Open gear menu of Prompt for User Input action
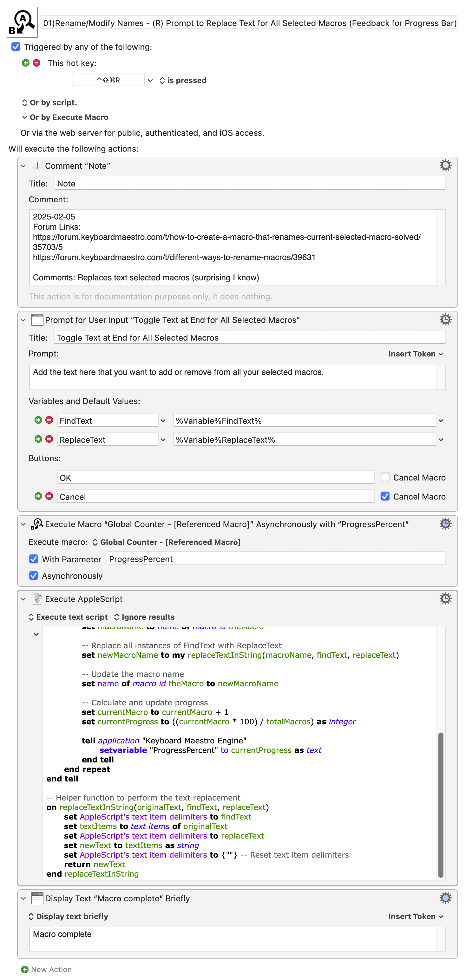Screen dimensions: 465x980 click(x=445, y=319)
